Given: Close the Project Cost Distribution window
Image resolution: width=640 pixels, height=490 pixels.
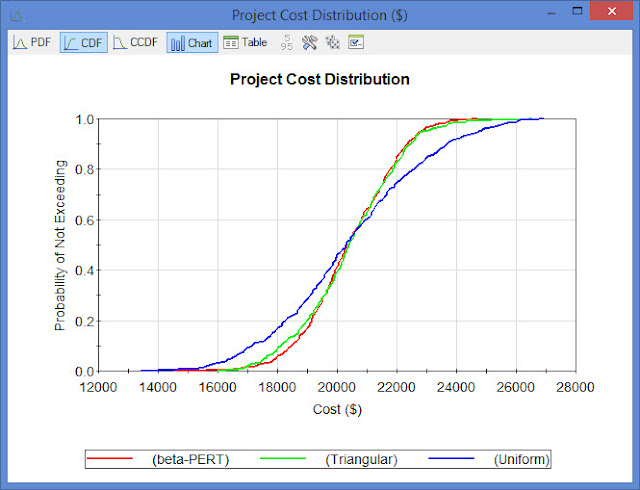Looking at the screenshot, I should pos(611,11).
